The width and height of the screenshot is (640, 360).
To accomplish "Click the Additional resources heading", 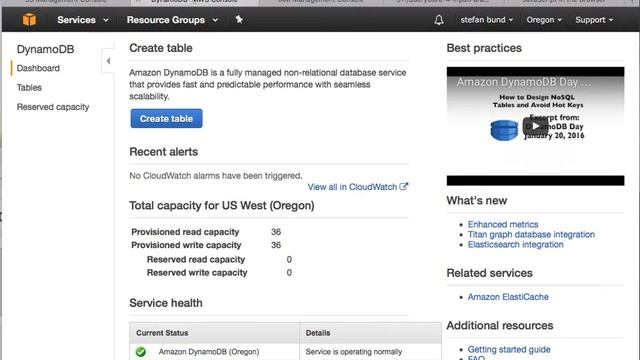I will point(500,325).
